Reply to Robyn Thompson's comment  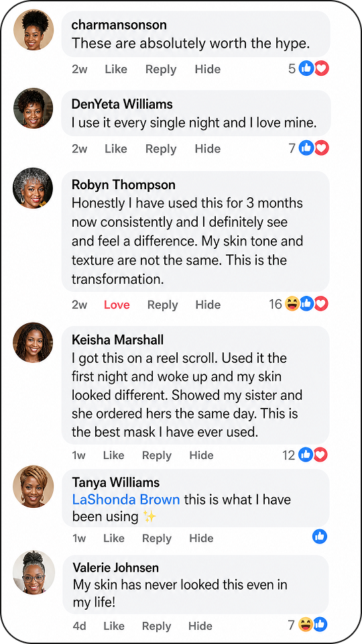pyautogui.click(x=162, y=305)
